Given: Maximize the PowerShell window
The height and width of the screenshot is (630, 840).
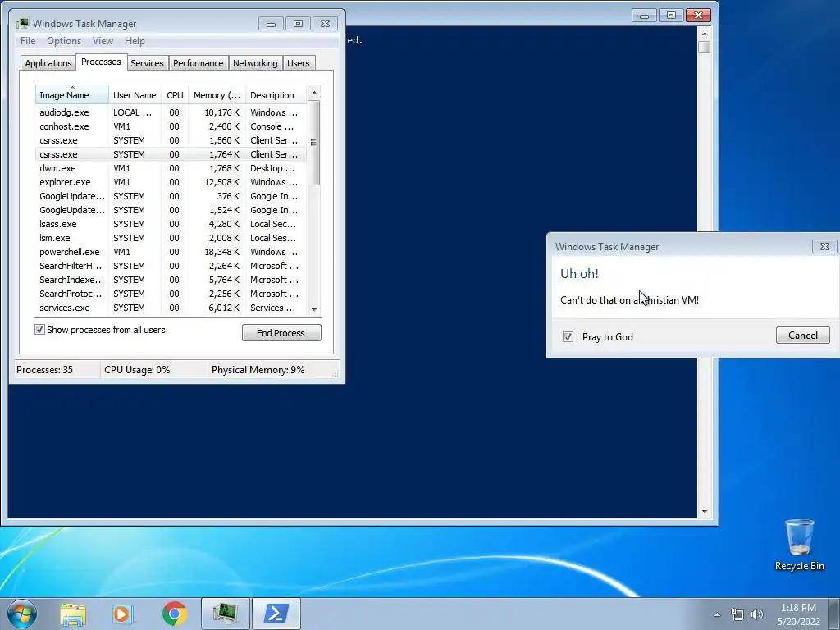Looking at the screenshot, I should 671,16.
